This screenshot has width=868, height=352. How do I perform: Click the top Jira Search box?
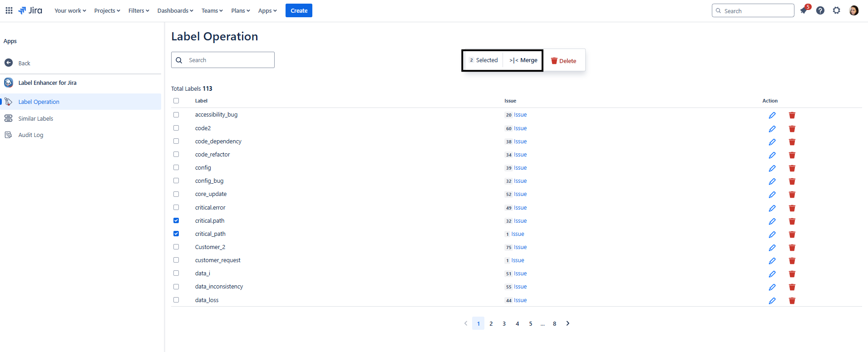[753, 10]
